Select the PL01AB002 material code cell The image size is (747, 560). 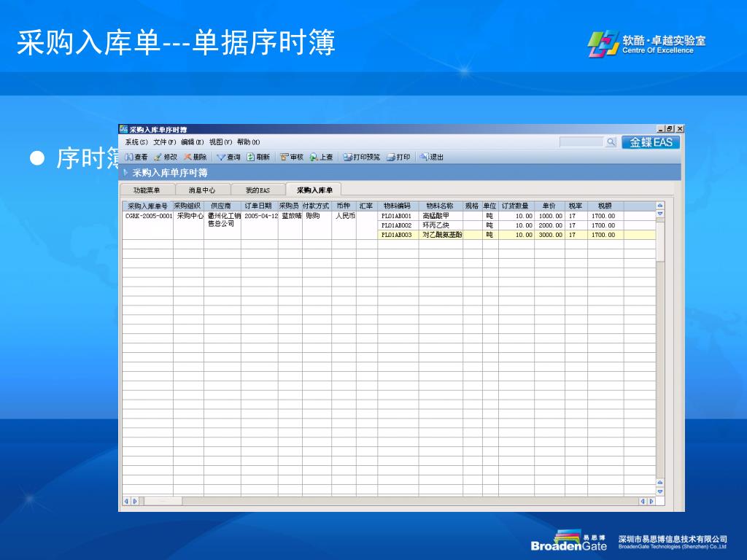coord(398,225)
